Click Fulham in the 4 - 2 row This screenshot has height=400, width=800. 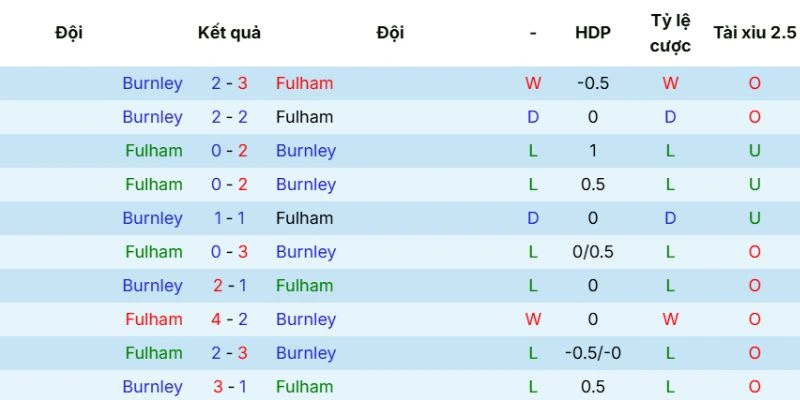tap(154, 319)
